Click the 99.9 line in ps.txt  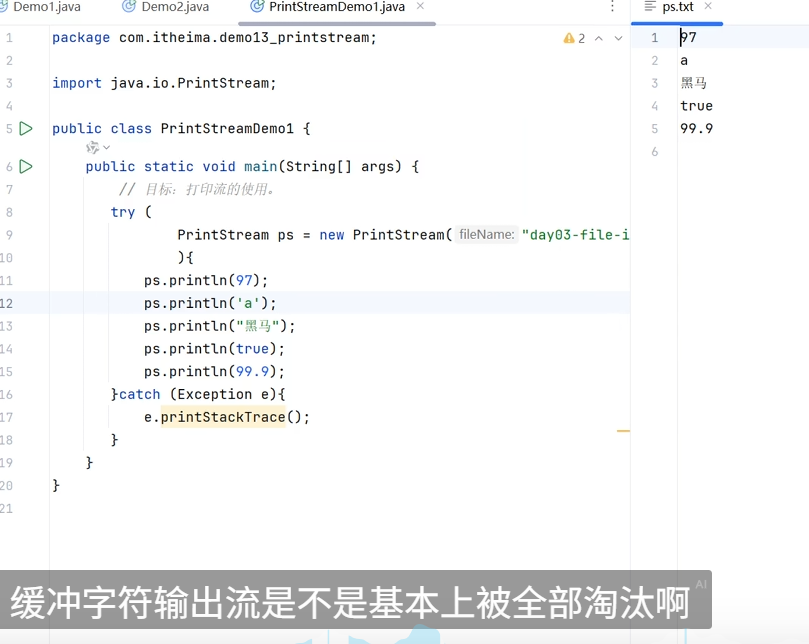(x=697, y=128)
